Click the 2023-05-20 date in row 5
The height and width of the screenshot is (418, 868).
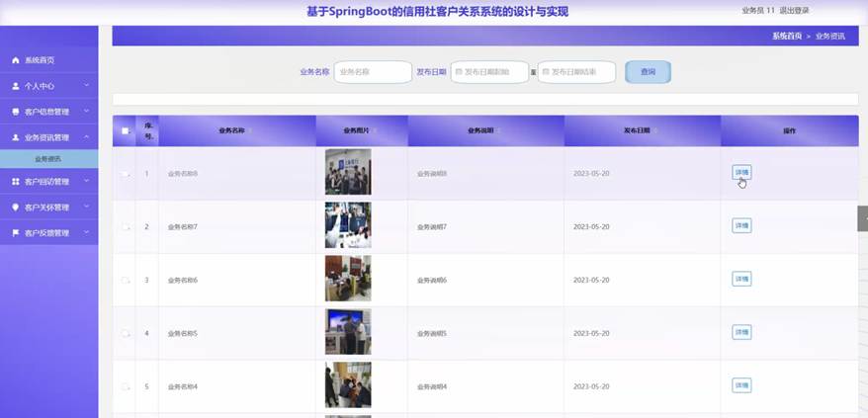591,386
